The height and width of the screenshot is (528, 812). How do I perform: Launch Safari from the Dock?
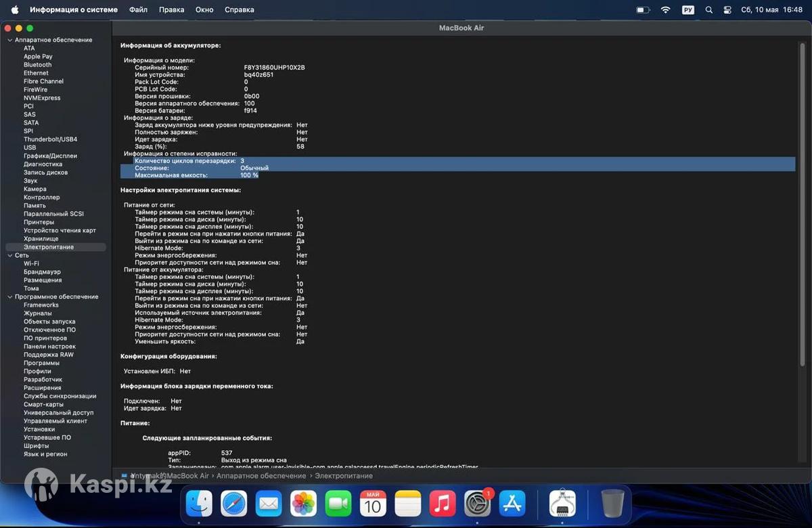point(234,504)
